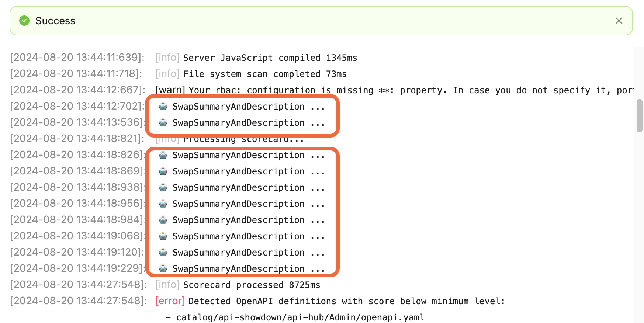Click SwapSummaryAndDescription text at 13:44:18:869
This screenshot has width=644, height=323.
(239, 171)
